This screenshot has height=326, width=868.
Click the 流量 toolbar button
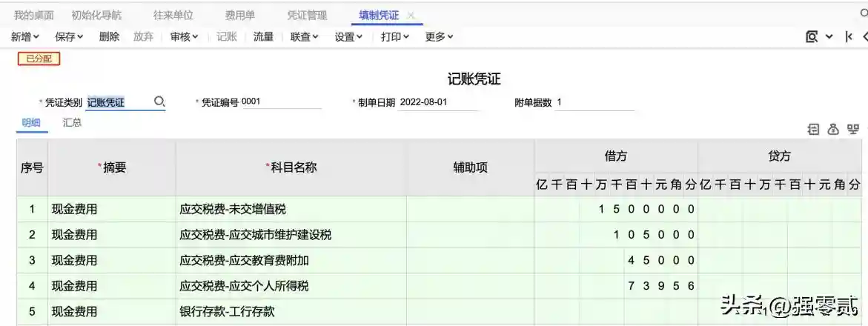point(263,36)
